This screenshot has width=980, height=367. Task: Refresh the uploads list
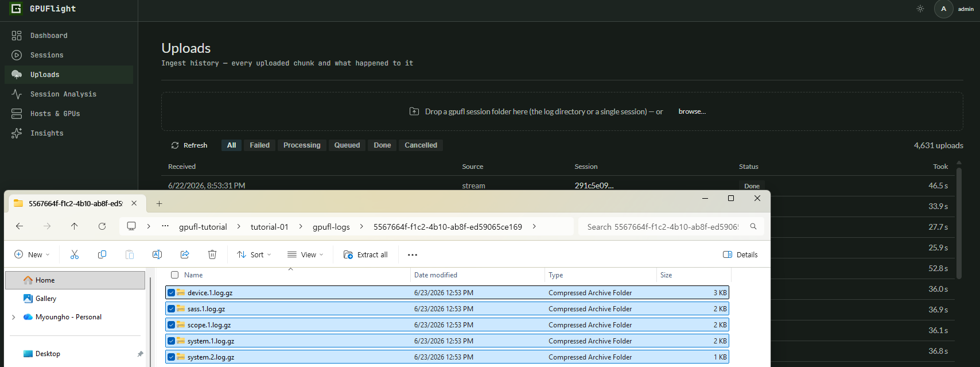(189, 145)
